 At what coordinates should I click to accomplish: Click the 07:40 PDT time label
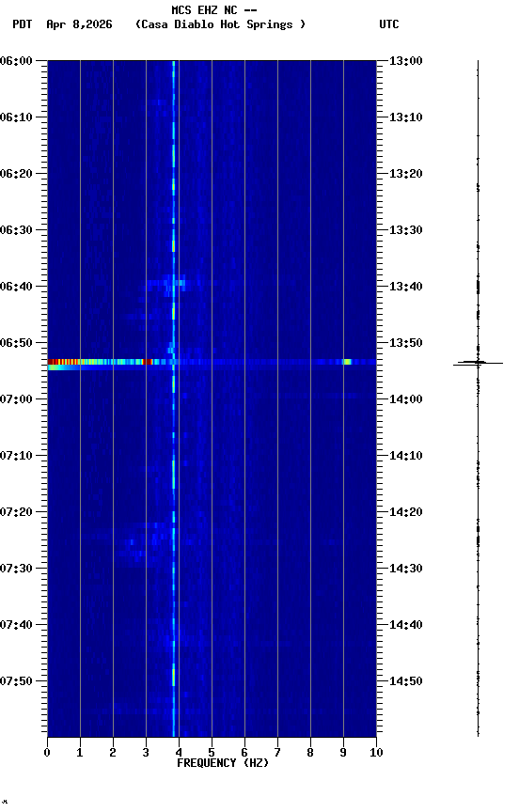click(16, 625)
